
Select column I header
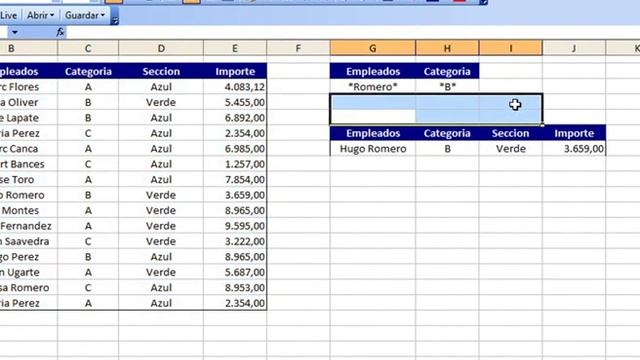[x=511, y=48]
